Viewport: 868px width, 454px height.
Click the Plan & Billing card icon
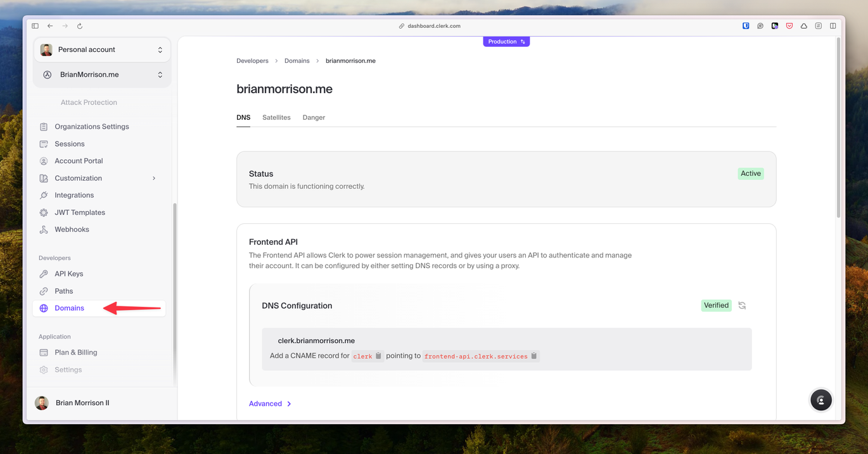tap(44, 353)
